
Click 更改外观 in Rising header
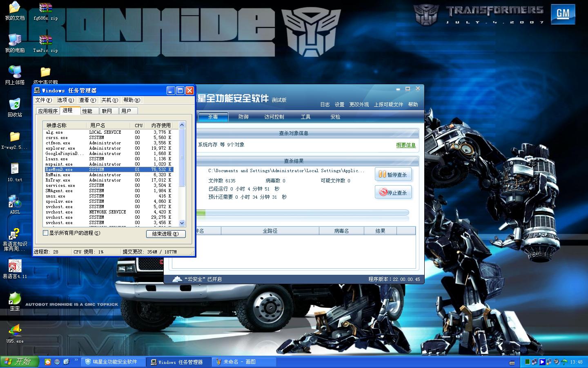(x=359, y=105)
